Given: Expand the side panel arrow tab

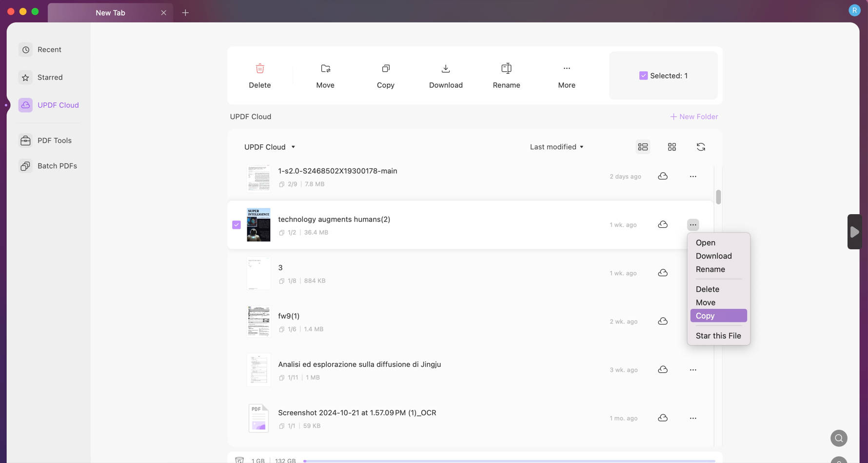Looking at the screenshot, I should tap(854, 232).
